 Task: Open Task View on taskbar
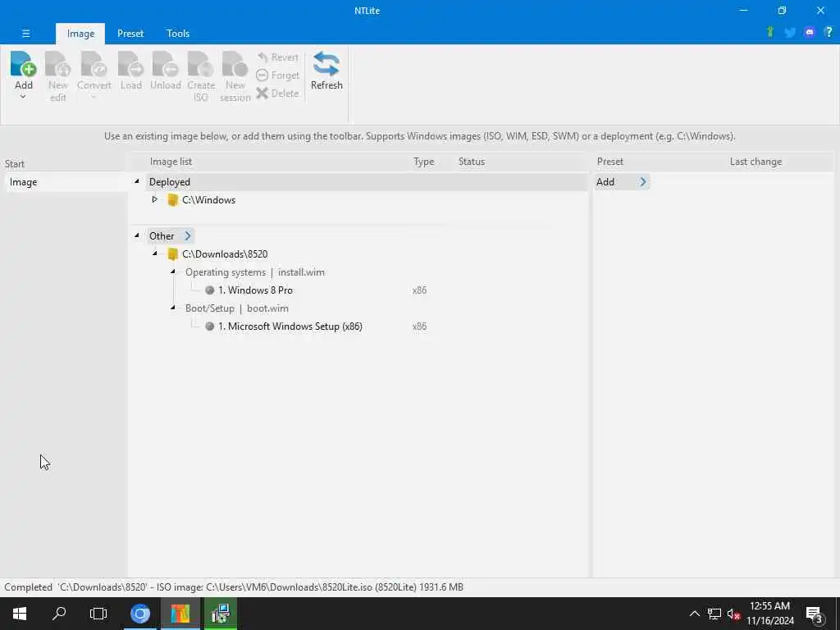coord(98,614)
